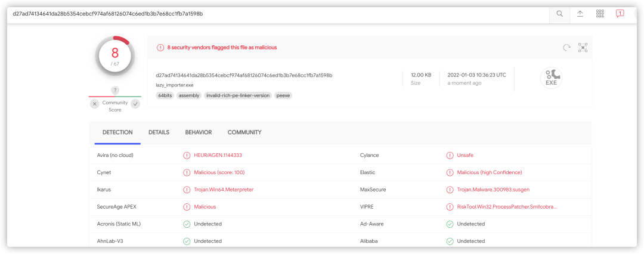Click the Ad-Aware vendor name
644x254 pixels.
[371, 224]
